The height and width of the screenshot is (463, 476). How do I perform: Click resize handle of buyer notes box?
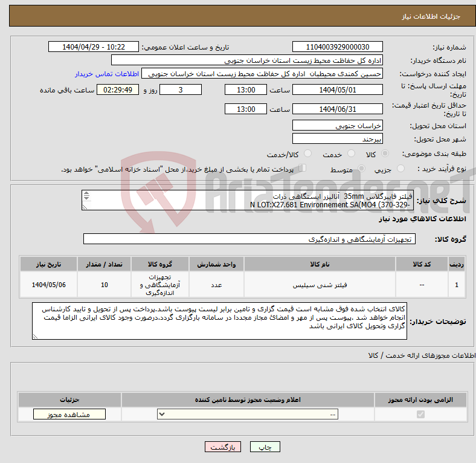pyautogui.click(x=35, y=336)
